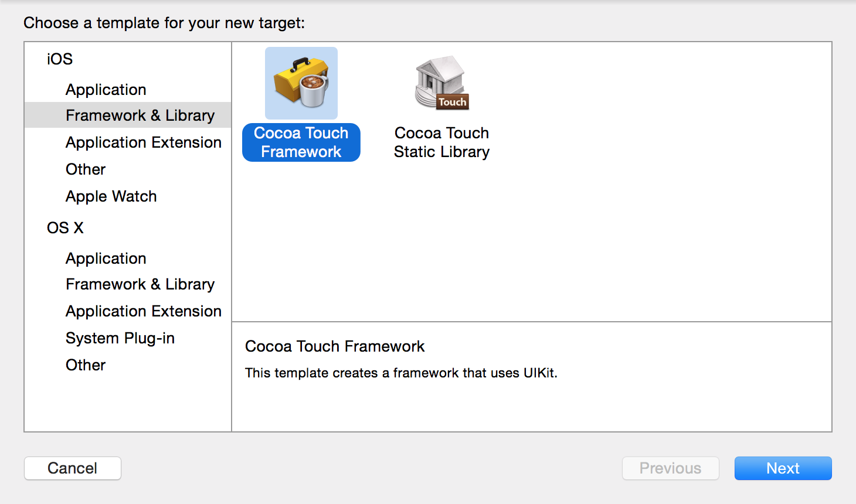Click the Previous button

point(671,468)
